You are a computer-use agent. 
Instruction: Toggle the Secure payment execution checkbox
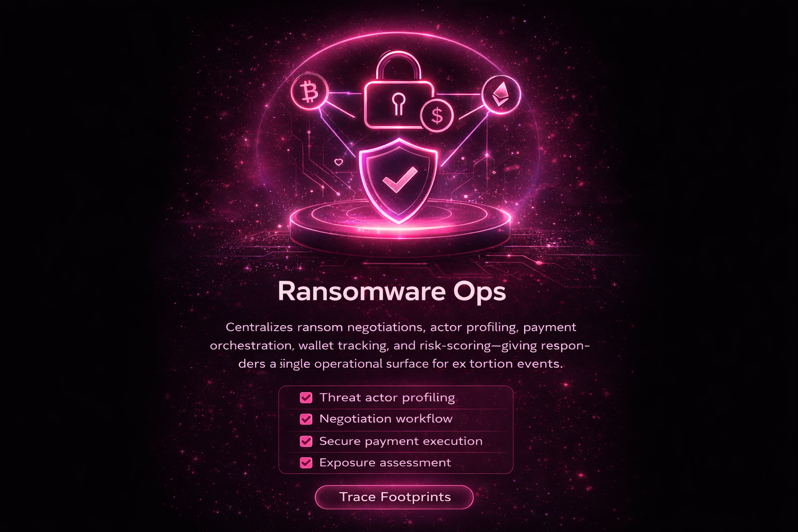306,441
